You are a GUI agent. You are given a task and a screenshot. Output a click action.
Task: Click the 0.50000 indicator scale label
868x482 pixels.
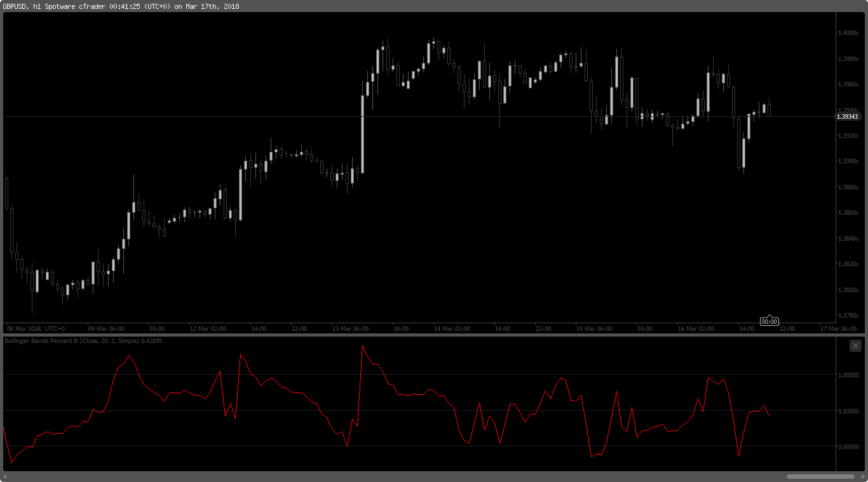[849, 411]
